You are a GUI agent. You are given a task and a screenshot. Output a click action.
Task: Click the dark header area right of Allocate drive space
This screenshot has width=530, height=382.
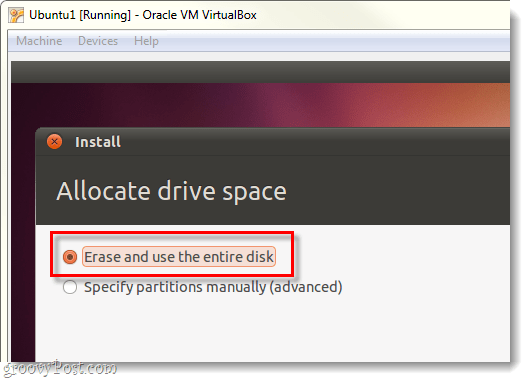pyautogui.click(x=399, y=191)
